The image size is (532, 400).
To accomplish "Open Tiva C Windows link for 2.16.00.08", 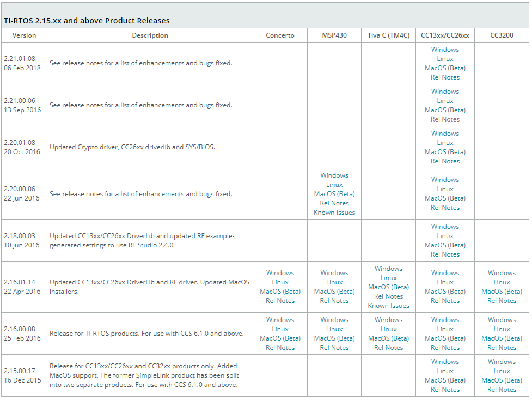I will pos(388,320).
